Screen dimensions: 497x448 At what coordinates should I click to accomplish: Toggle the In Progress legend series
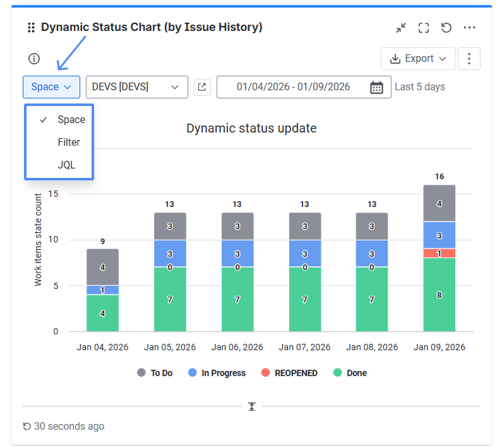[217, 373]
